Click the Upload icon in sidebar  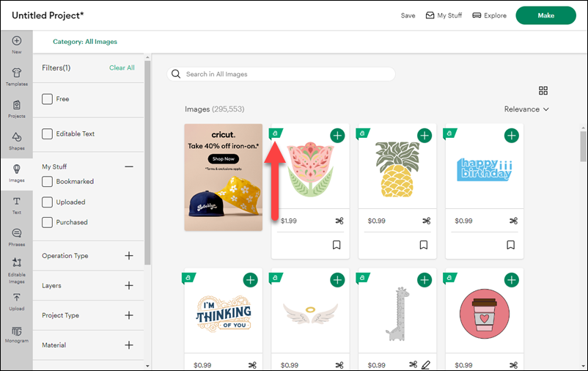coord(16,301)
